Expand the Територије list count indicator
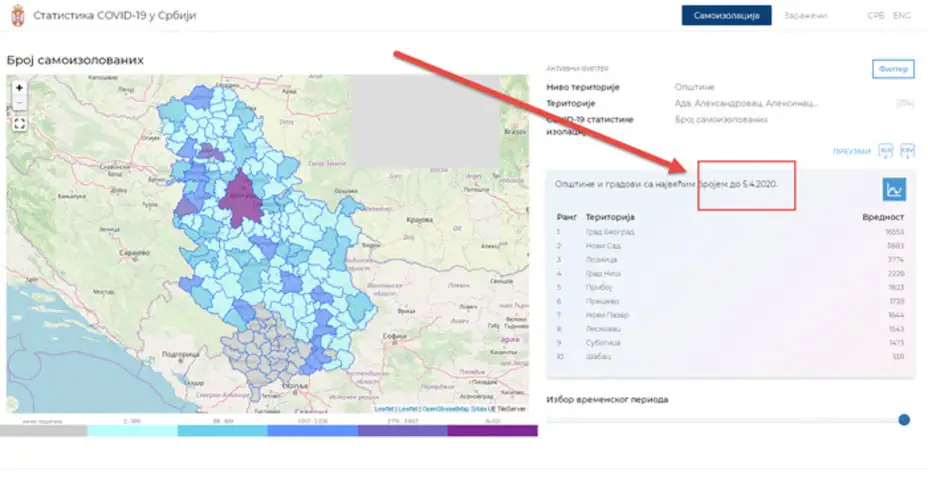The width and height of the screenshot is (928, 485). 905,103
